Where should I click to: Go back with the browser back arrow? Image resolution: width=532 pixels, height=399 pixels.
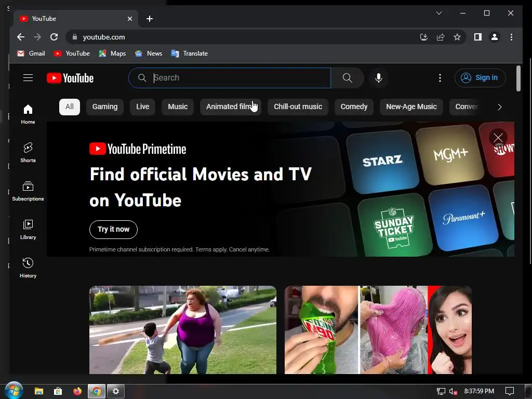[x=21, y=37]
